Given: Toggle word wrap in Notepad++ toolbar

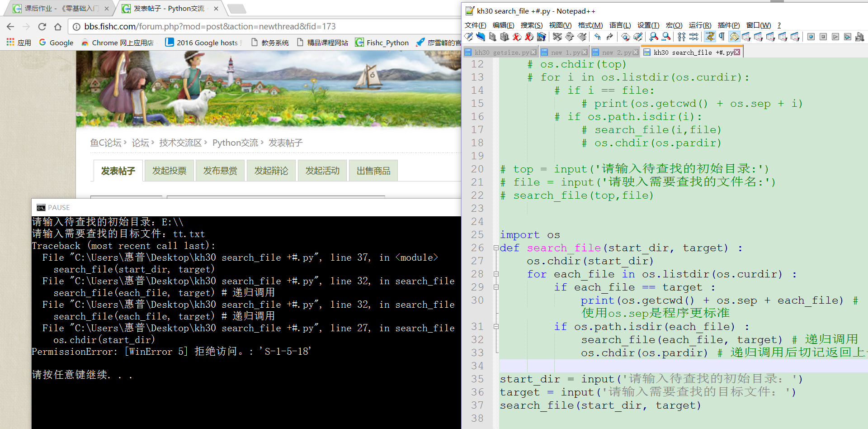Looking at the screenshot, I should coord(710,37).
